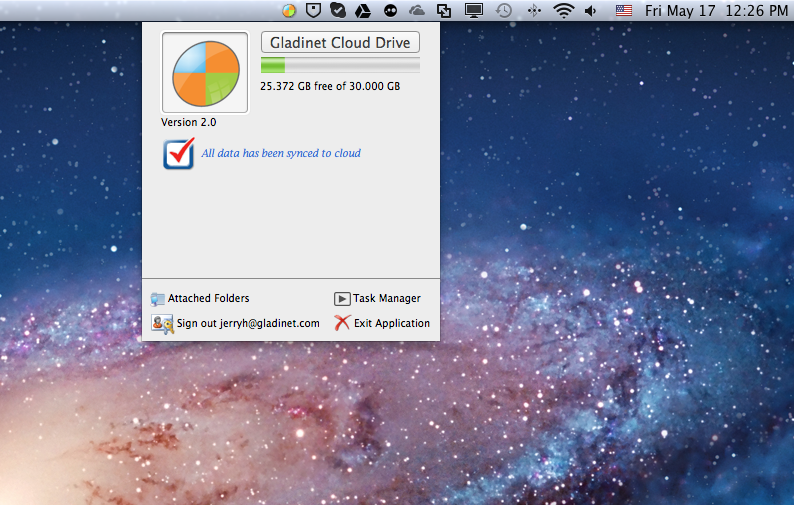
Task: Open the shield icon in menu bar
Action: tap(313, 11)
